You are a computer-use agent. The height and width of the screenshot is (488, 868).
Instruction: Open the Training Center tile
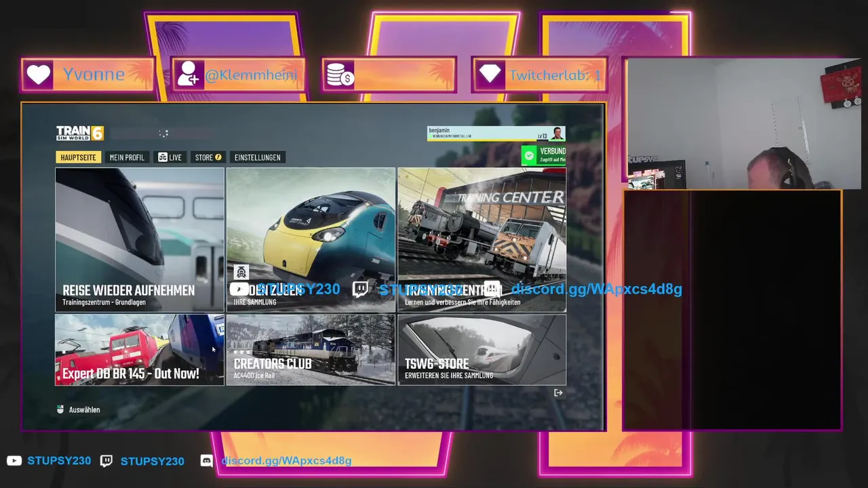(x=482, y=240)
